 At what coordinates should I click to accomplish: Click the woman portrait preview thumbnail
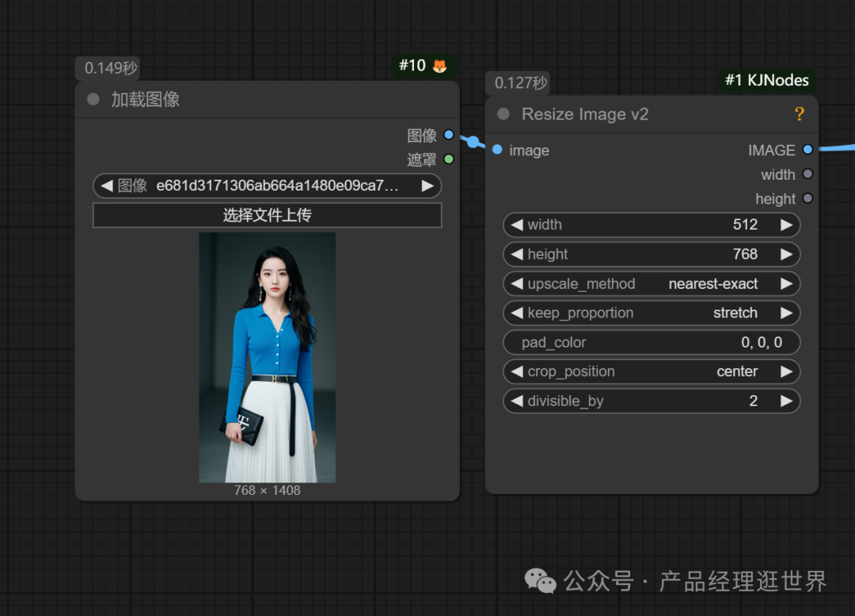pyautogui.click(x=268, y=358)
